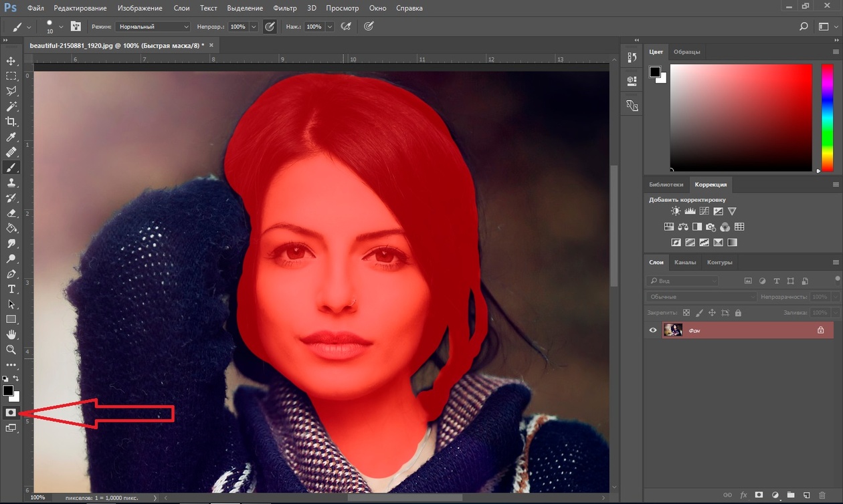Delete layer using the trash icon
Viewport: 843px width, 504px height.
pos(822,495)
